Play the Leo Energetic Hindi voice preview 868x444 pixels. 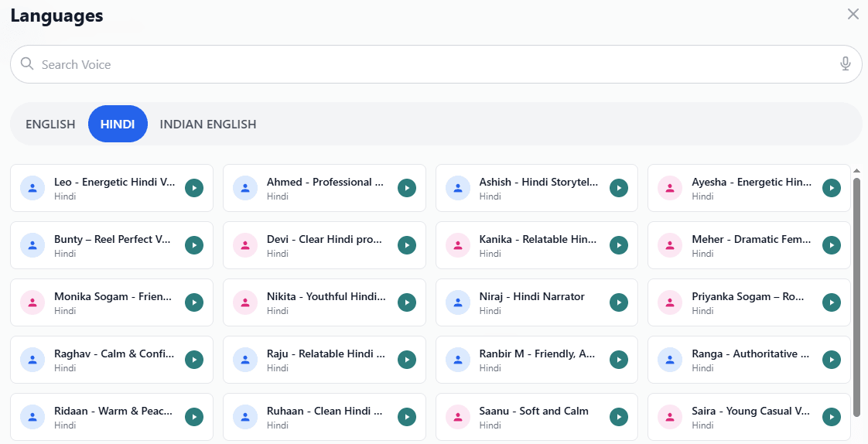pos(194,188)
